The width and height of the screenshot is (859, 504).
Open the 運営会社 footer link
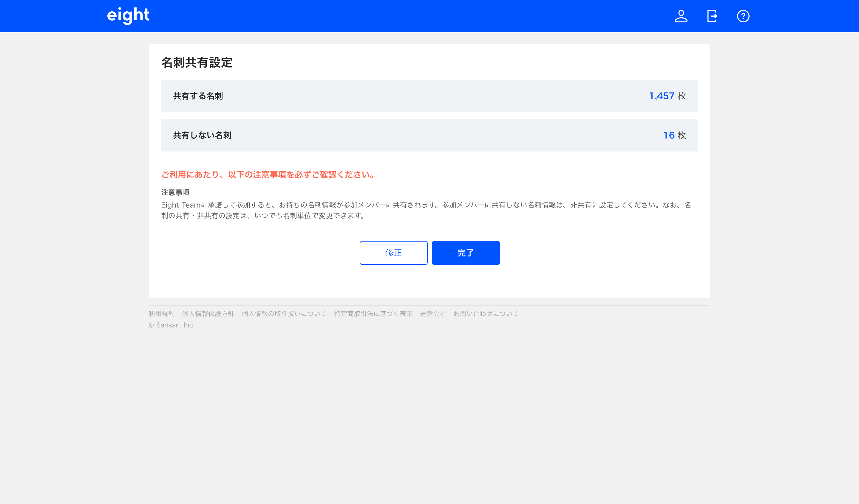pyautogui.click(x=432, y=313)
